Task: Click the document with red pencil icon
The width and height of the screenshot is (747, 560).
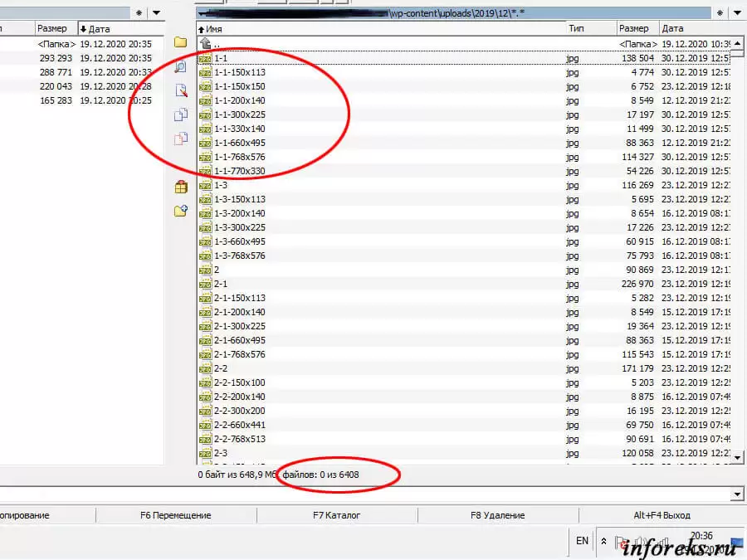Action: 180,90
